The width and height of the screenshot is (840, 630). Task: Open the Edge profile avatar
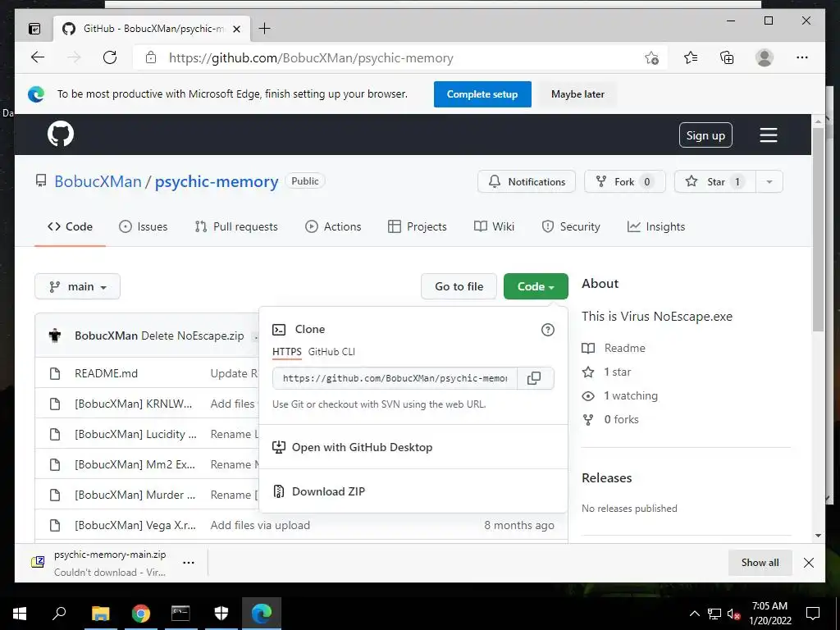[x=765, y=57]
